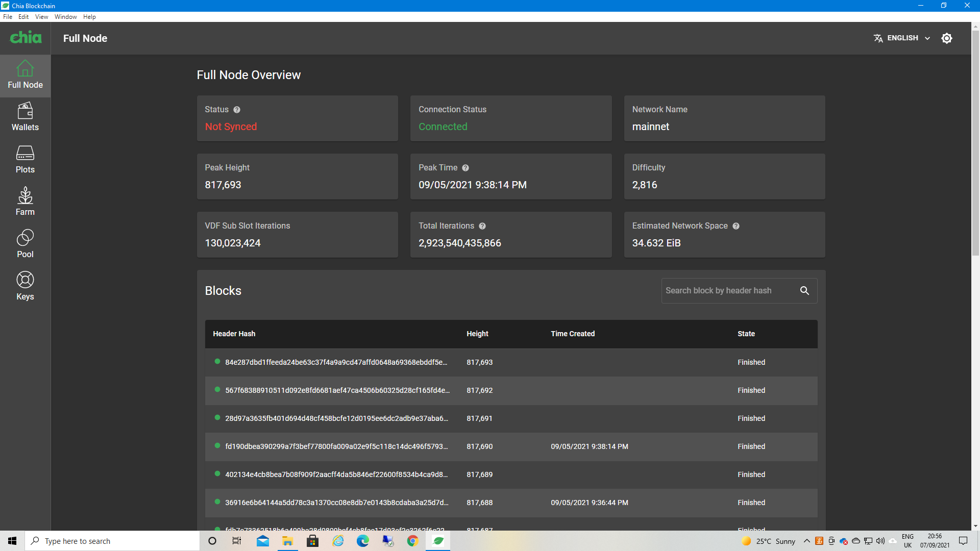Show help for the Peak Time field

point(465,168)
